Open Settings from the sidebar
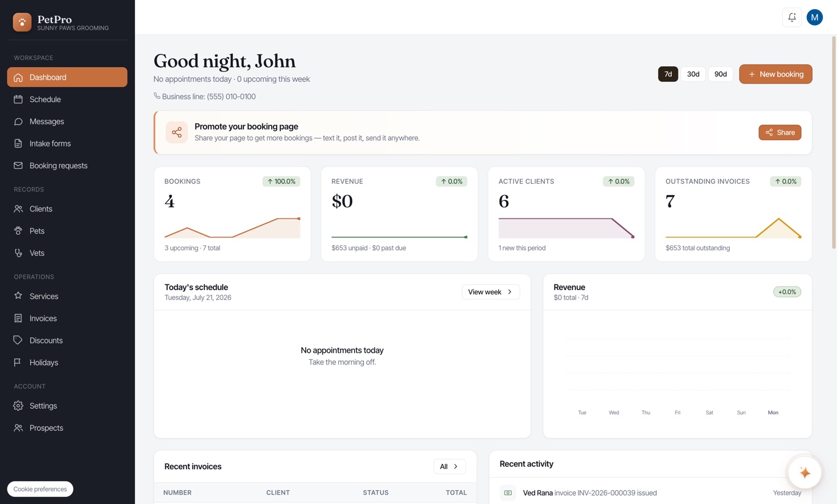 [x=67, y=406]
